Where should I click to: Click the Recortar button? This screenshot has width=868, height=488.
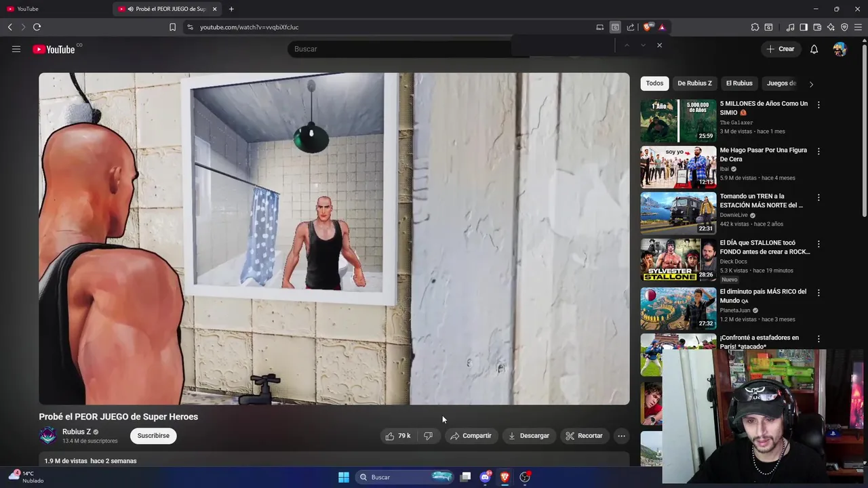pyautogui.click(x=584, y=436)
